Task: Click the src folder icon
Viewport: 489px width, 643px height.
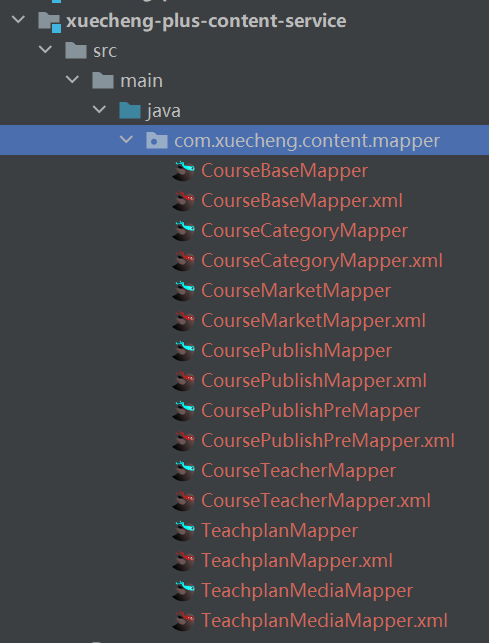Action: click(x=76, y=51)
